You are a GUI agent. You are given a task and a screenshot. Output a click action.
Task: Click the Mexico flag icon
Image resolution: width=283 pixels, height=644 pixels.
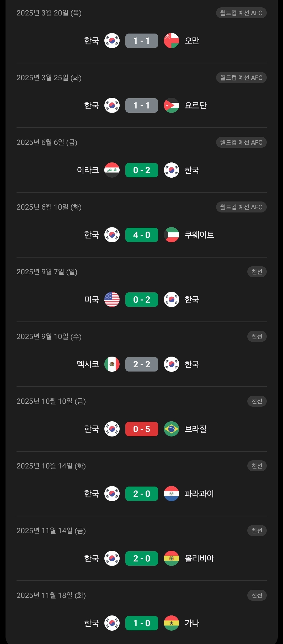[112, 364]
